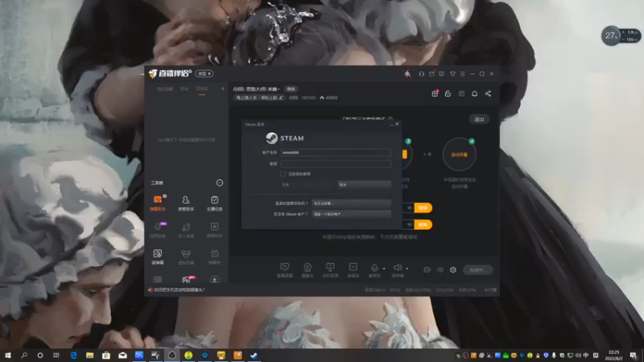Expand speaker options arrow
The height and width of the screenshot is (362, 644).
(x=407, y=269)
